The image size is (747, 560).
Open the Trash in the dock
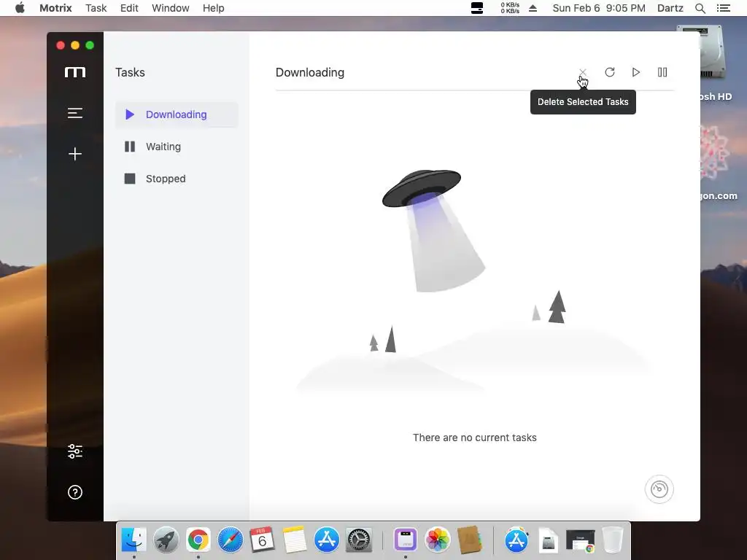pyautogui.click(x=613, y=540)
